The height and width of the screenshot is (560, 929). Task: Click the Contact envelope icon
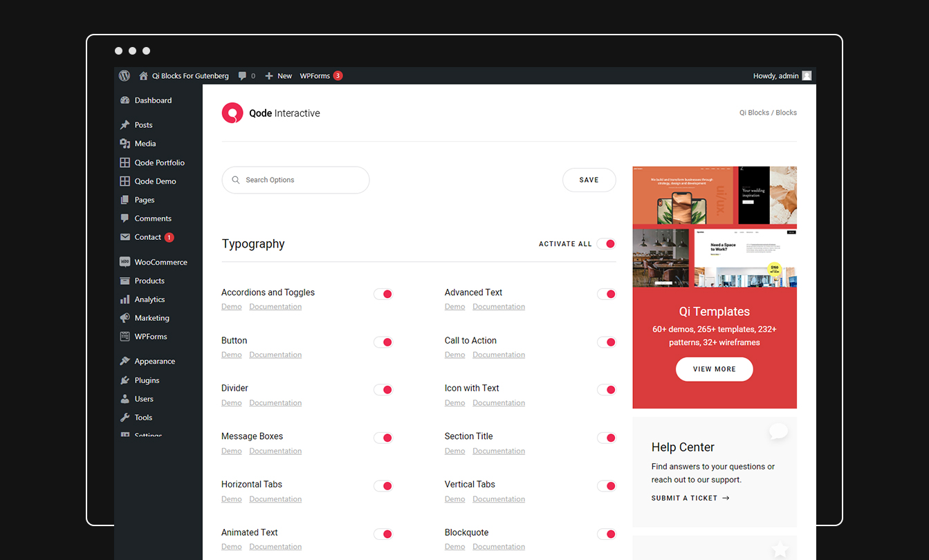(125, 237)
